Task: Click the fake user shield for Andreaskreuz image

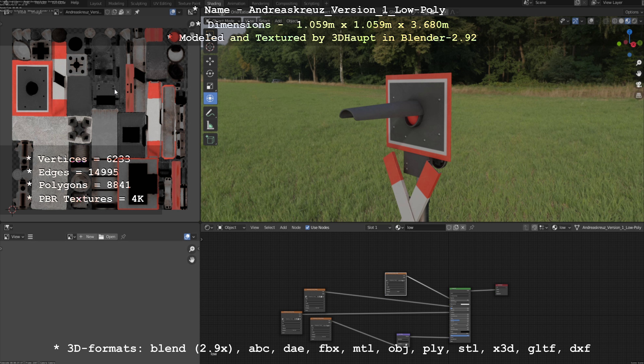Action: (107, 12)
